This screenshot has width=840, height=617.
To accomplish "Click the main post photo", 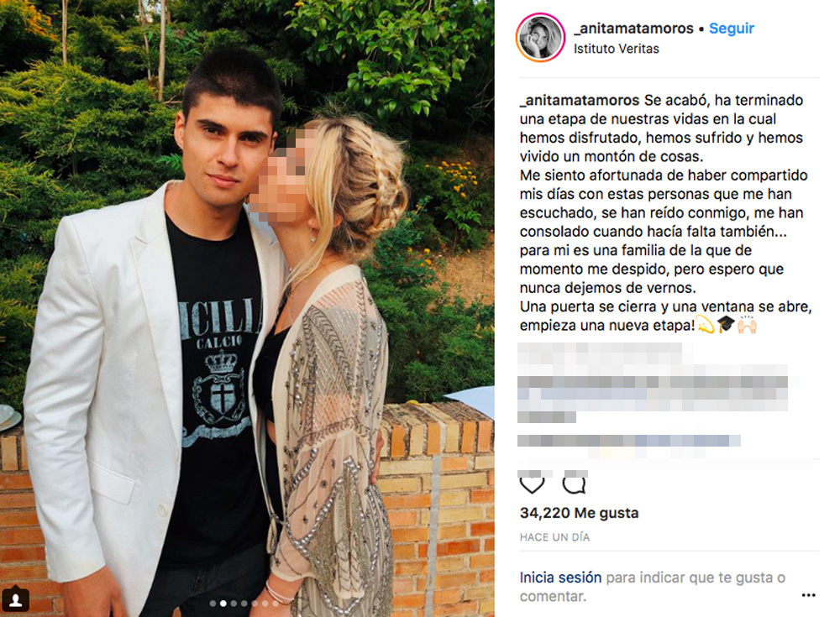I will point(247,309).
